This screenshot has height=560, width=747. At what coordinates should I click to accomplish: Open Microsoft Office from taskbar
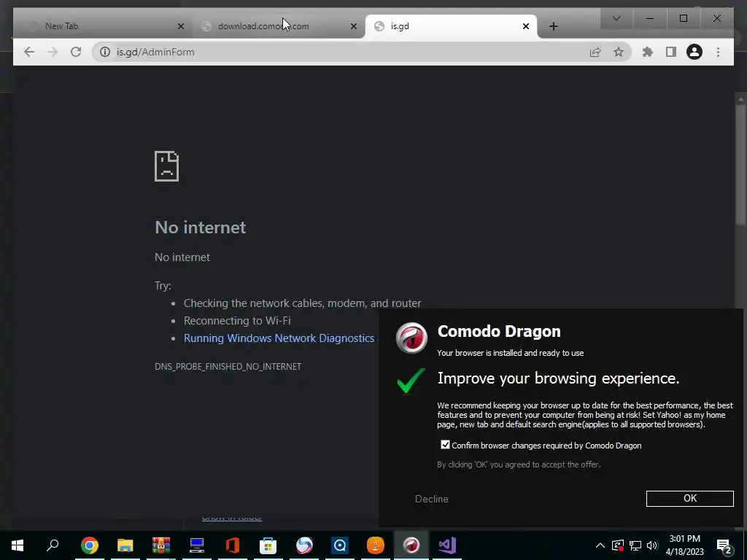click(x=233, y=545)
